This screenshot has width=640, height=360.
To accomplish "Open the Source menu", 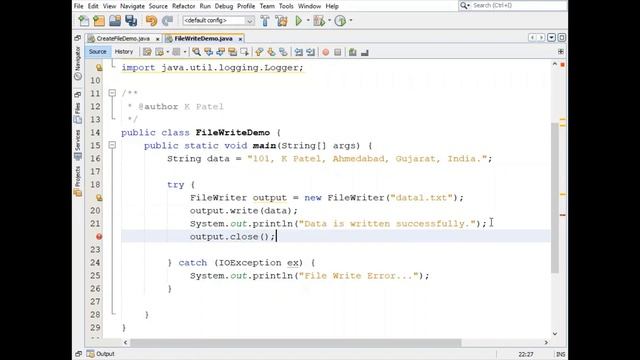I will (158, 6).
